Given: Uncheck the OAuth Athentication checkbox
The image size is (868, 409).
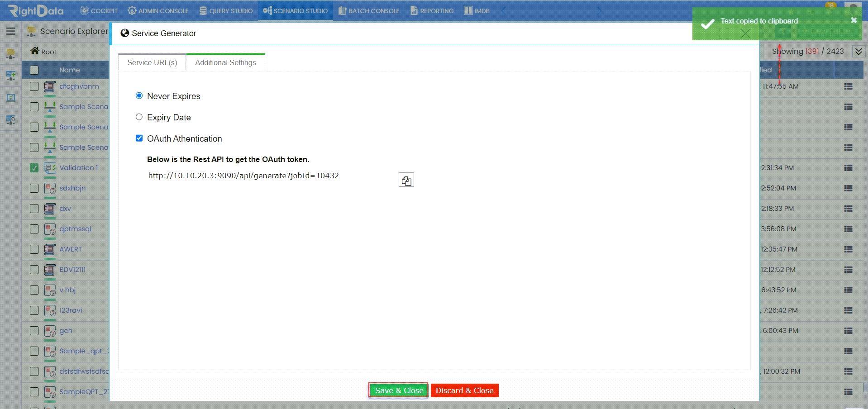Looking at the screenshot, I should click(x=139, y=138).
